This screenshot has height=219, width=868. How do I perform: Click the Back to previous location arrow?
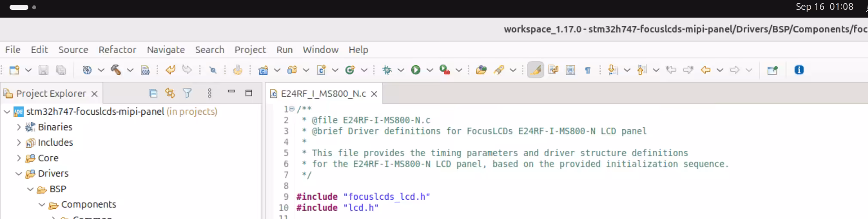pyautogui.click(x=705, y=70)
